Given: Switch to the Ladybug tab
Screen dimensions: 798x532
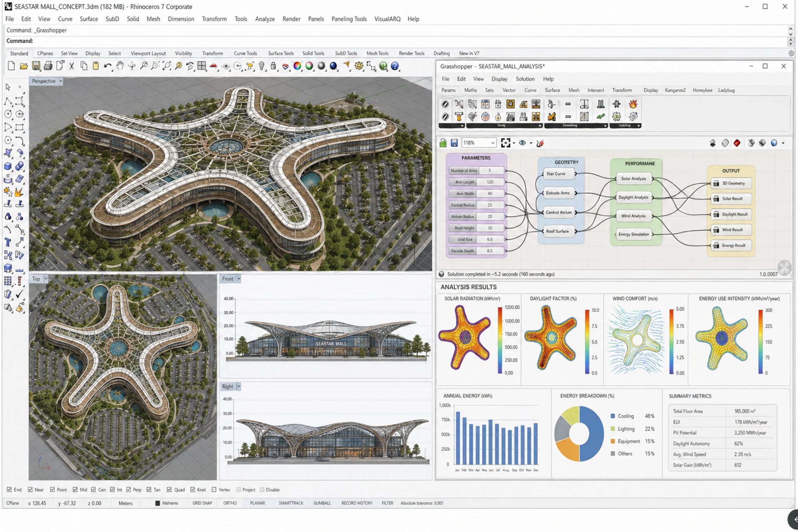Looking at the screenshot, I should 726,90.
